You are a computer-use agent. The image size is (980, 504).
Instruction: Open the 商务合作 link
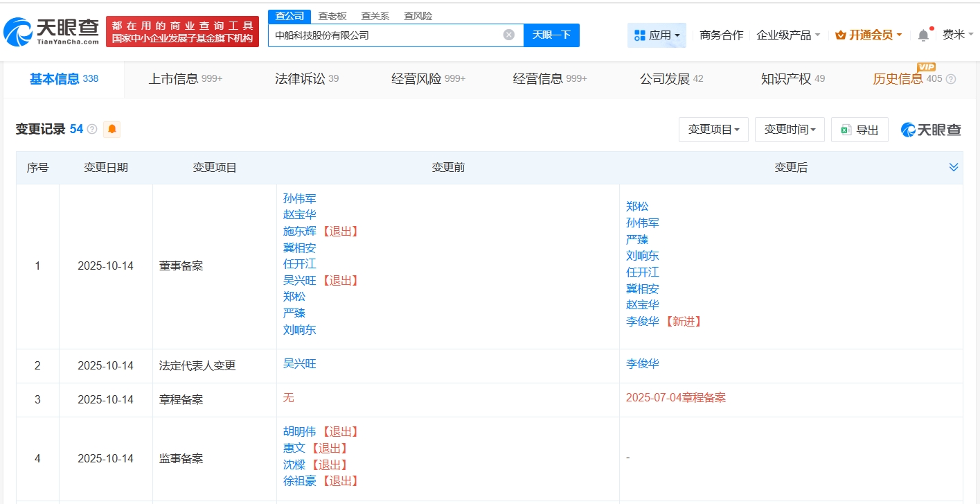tap(721, 35)
